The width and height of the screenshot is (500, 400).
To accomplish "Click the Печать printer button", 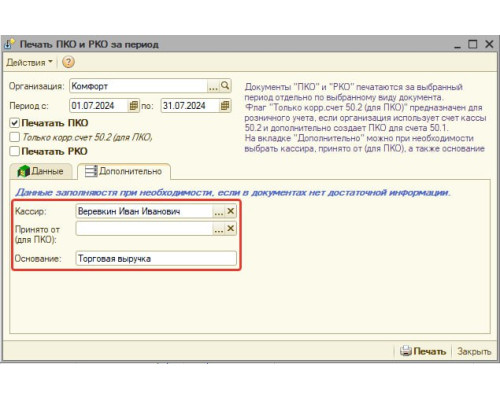I will point(423,351).
